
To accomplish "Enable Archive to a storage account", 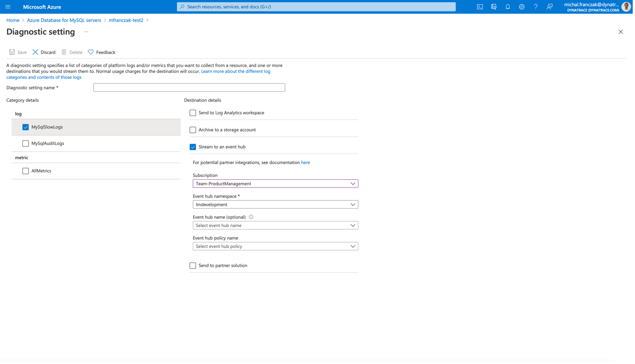I will click(x=194, y=130).
